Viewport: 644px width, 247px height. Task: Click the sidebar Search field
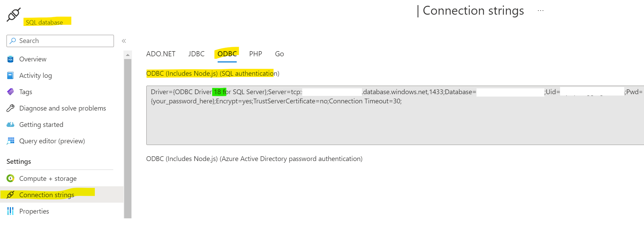tap(60, 41)
